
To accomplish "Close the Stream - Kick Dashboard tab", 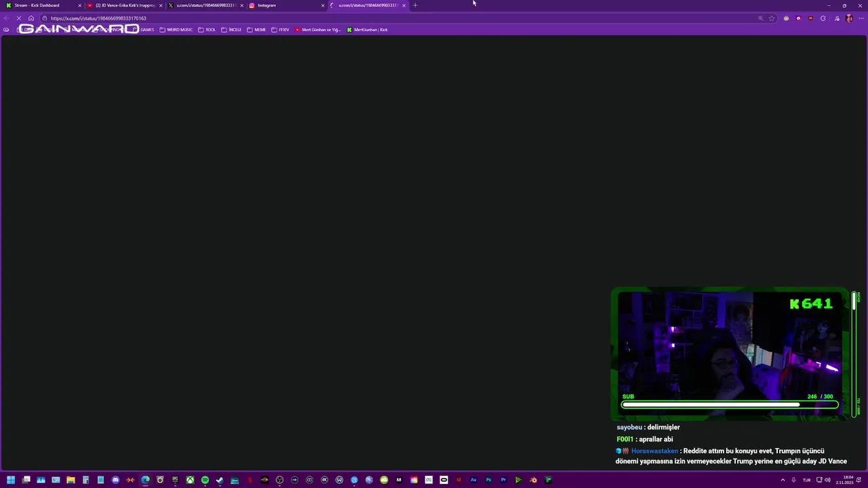I will [79, 5].
